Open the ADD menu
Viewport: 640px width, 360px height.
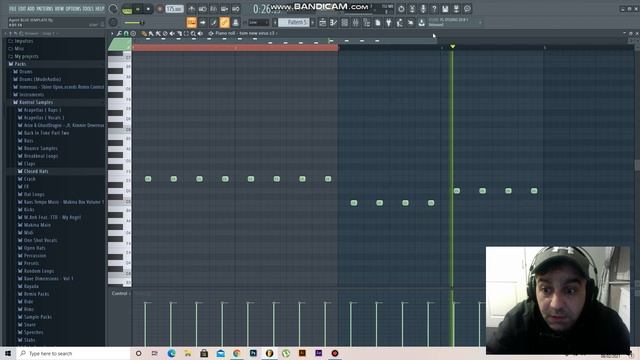click(x=31, y=9)
